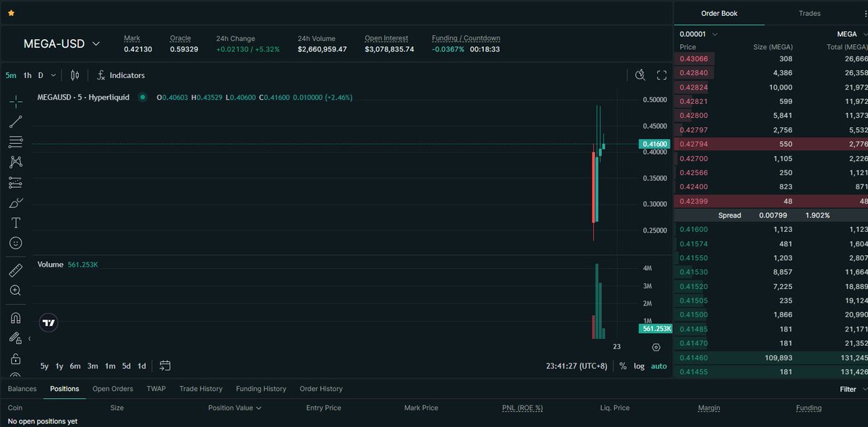Click the favorite star icon
This screenshot has width=868, height=427.
coord(10,13)
